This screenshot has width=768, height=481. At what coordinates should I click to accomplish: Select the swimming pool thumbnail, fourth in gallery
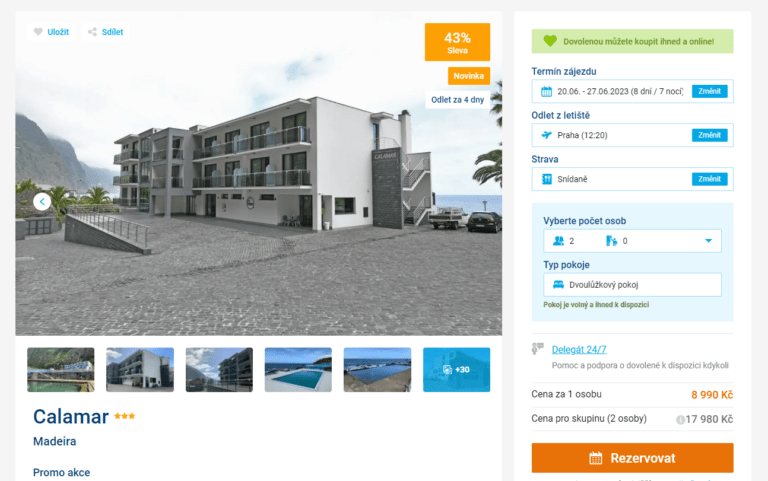[298, 370]
